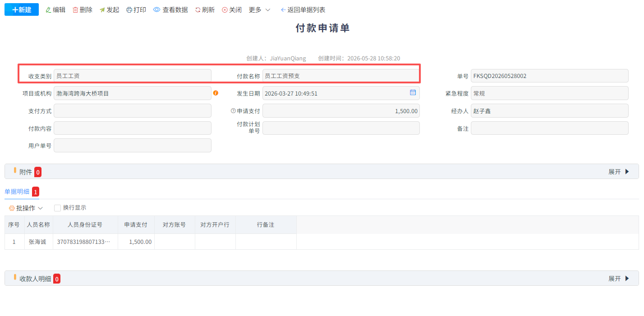Click the 付款计划单号 field
Image resolution: width=644 pixels, height=316 pixels.
click(x=341, y=128)
